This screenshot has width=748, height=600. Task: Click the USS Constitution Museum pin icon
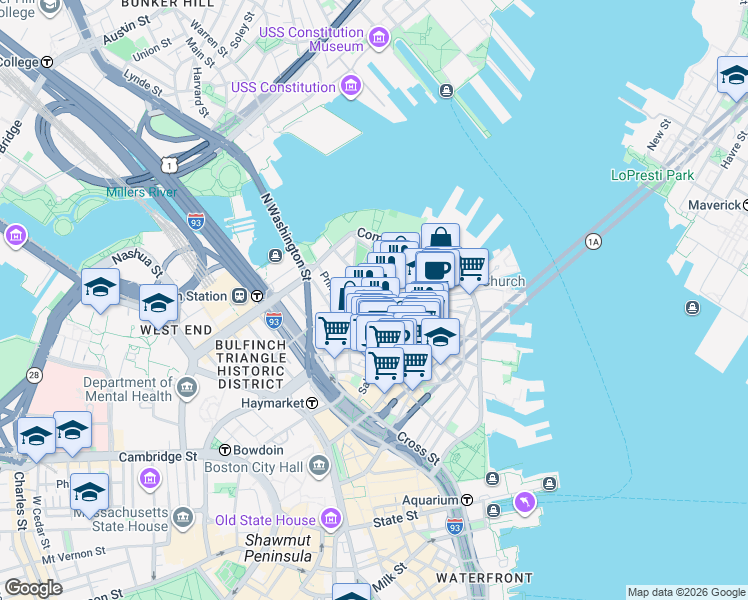point(379,38)
